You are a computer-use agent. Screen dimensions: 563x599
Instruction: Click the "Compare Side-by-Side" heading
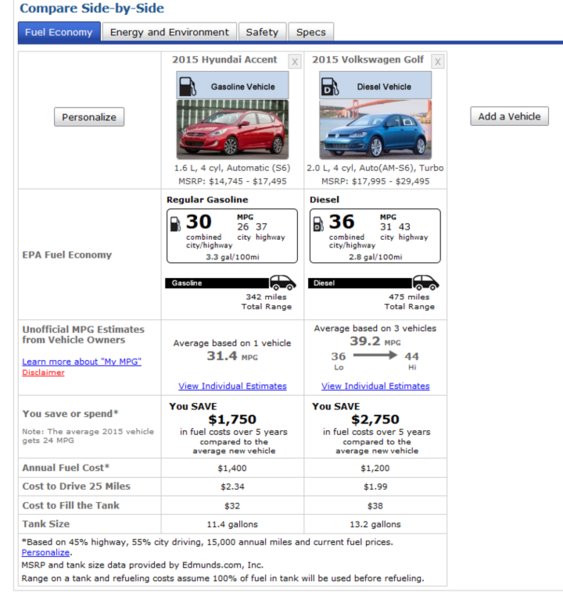92,8
